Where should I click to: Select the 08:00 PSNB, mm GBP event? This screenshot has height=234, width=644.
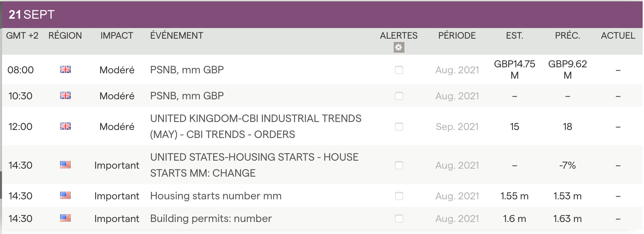(x=187, y=70)
